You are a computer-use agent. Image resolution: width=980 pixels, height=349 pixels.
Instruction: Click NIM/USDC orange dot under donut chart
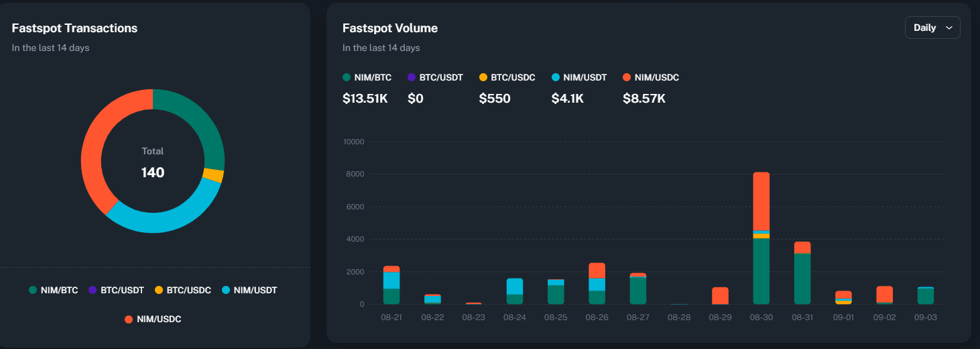click(x=129, y=319)
